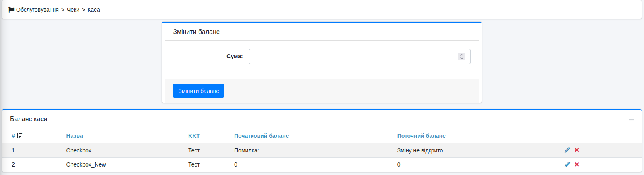Click the blue Змінити баланс button
This screenshot has width=644, height=175.
(x=198, y=91)
